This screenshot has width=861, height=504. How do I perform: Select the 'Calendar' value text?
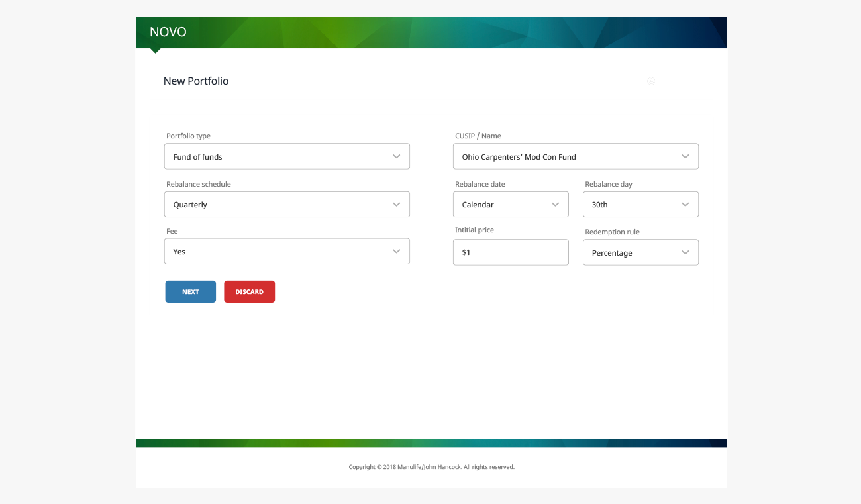click(x=478, y=205)
